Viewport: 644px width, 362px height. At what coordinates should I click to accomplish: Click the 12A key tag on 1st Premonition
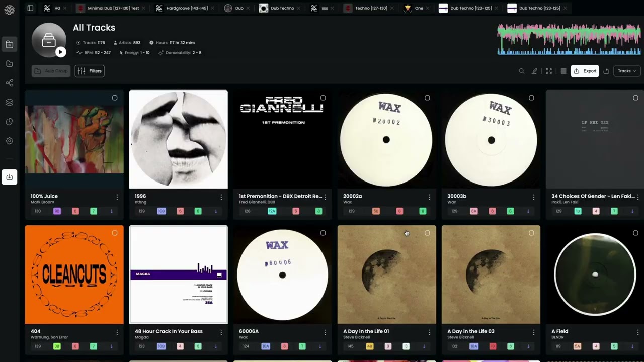[272, 211]
